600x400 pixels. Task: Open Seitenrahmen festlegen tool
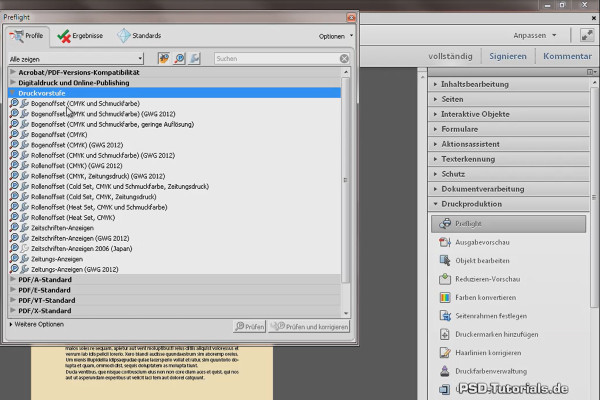tap(483, 316)
